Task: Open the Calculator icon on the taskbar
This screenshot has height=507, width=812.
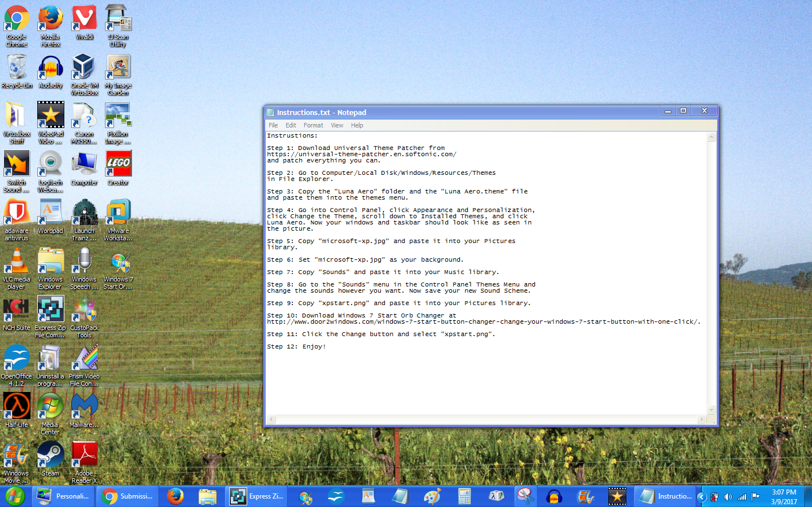Action: [x=464, y=496]
